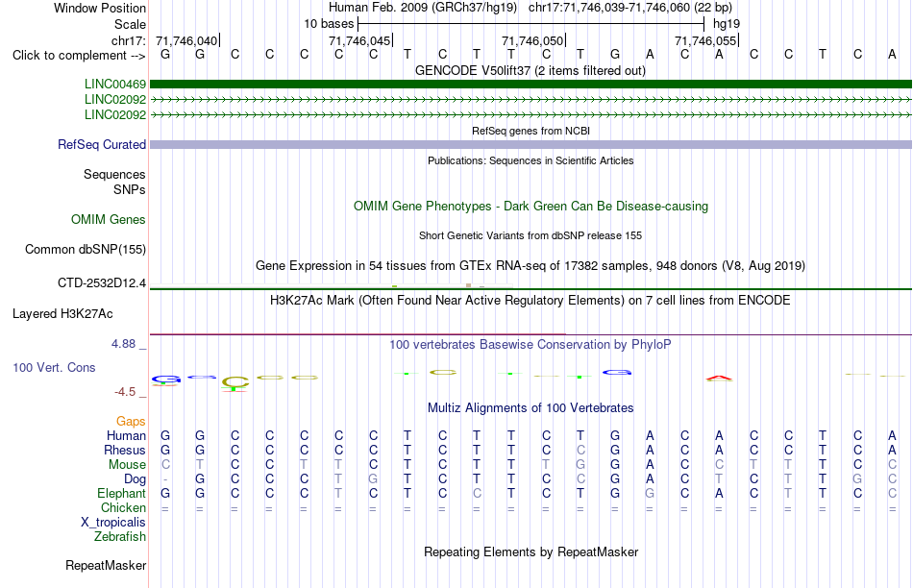Image resolution: width=913 pixels, height=588 pixels.
Task: Select the dark green LINC00469 transcript bar
Action: [531, 85]
